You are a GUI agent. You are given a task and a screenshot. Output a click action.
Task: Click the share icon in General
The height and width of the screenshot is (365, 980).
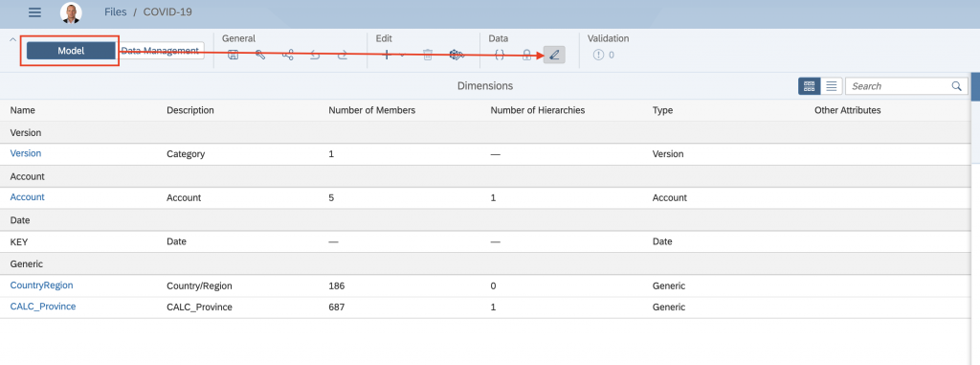coord(288,56)
